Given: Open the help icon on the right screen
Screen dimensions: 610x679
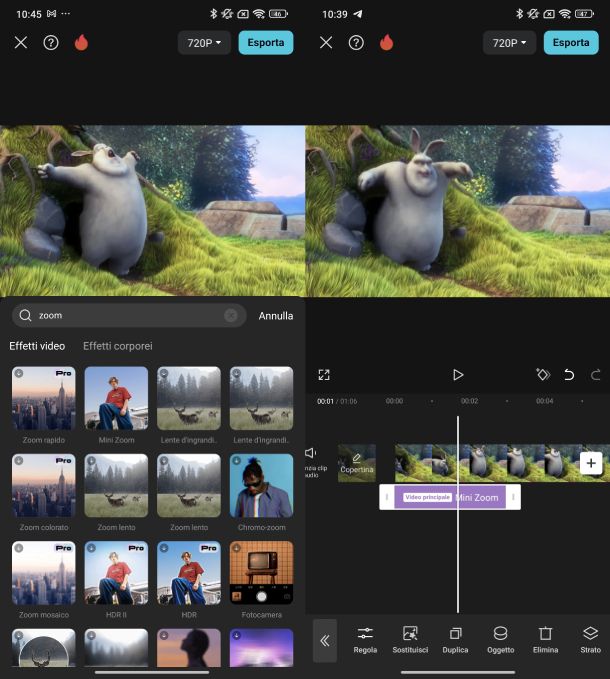Looking at the screenshot, I should [356, 42].
